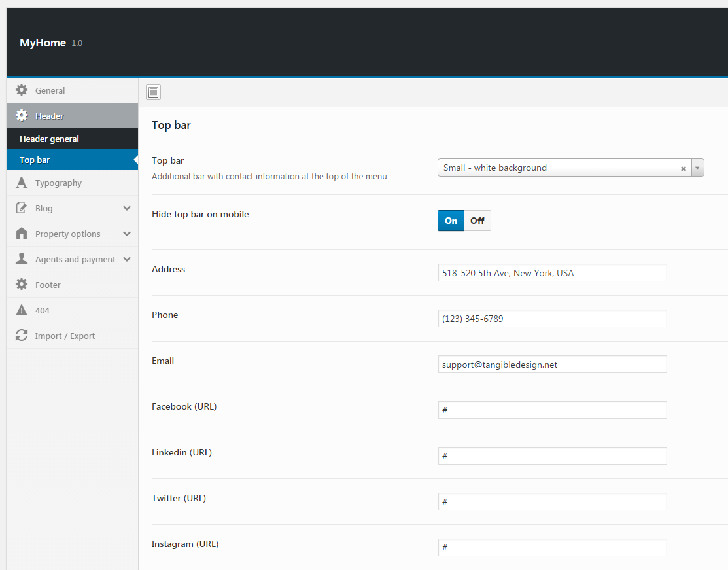Expand the Agents and payment chevron
This screenshot has width=728, height=570.
point(127,259)
